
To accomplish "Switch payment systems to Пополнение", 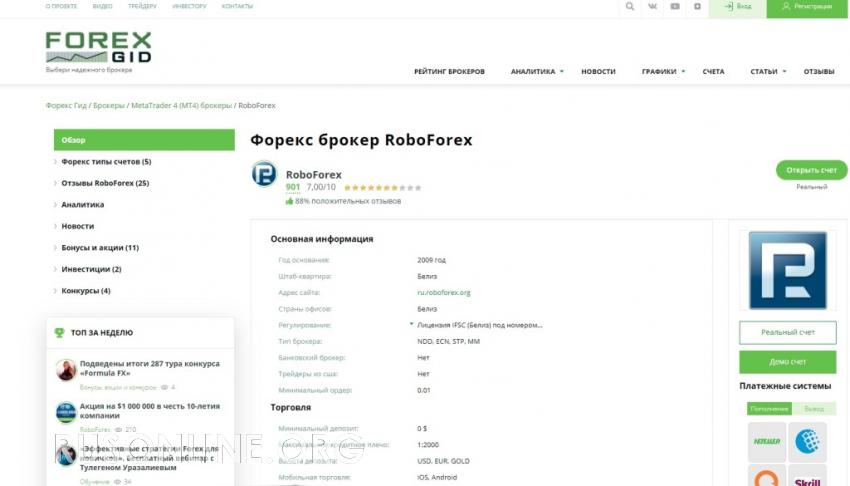I will pyautogui.click(x=769, y=408).
